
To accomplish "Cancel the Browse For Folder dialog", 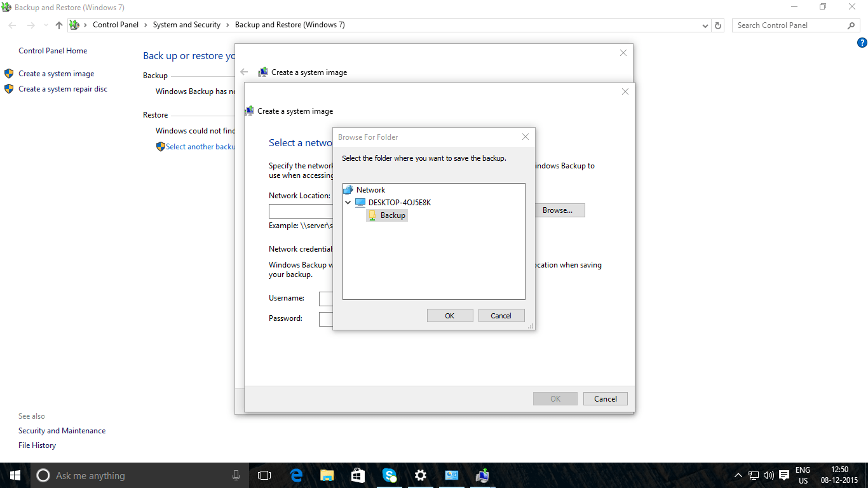I will click(501, 316).
